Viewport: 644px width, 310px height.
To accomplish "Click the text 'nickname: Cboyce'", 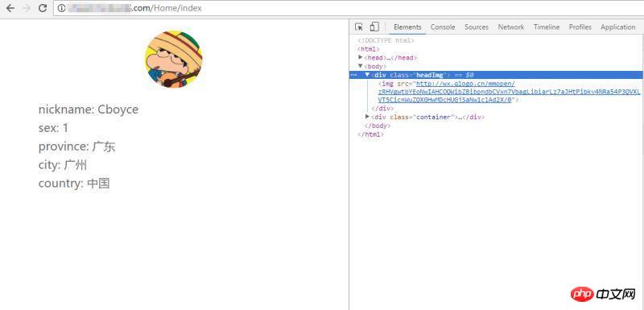I will (x=89, y=110).
